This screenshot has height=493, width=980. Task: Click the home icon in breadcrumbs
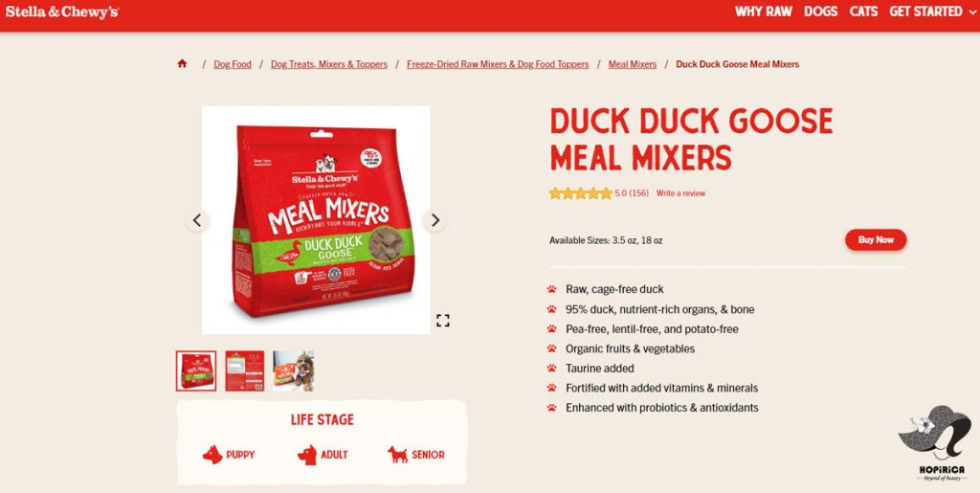pyautogui.click(x=182, y=64)
